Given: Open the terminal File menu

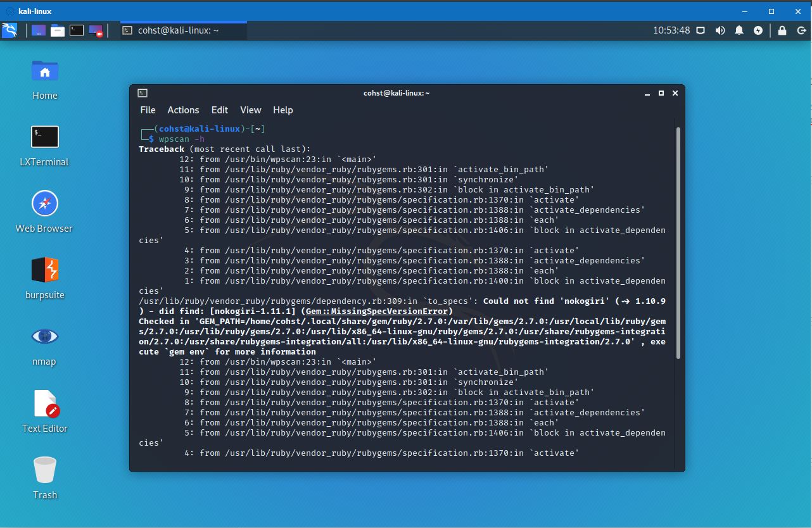Looking at the screenshot, I should 148,110.
